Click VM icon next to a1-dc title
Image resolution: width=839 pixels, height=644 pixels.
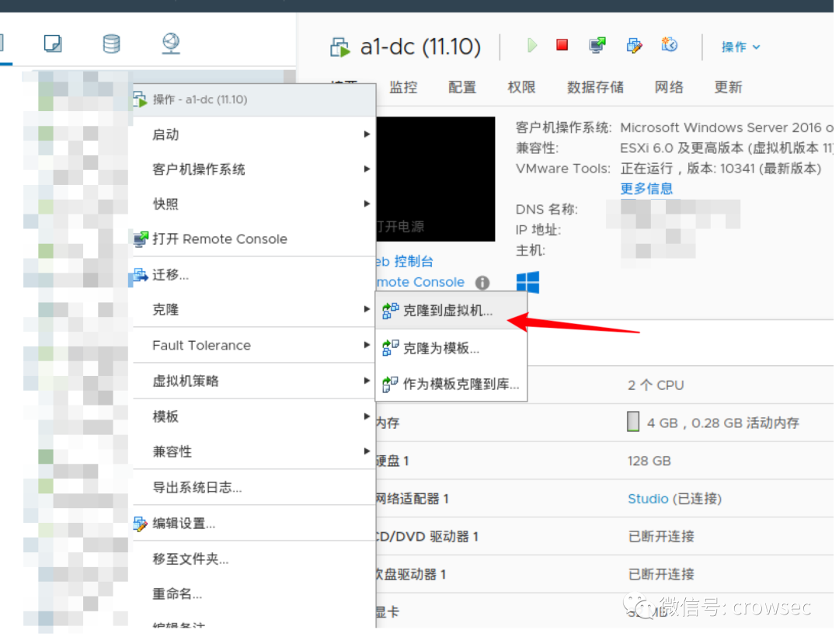click(339, 47)
